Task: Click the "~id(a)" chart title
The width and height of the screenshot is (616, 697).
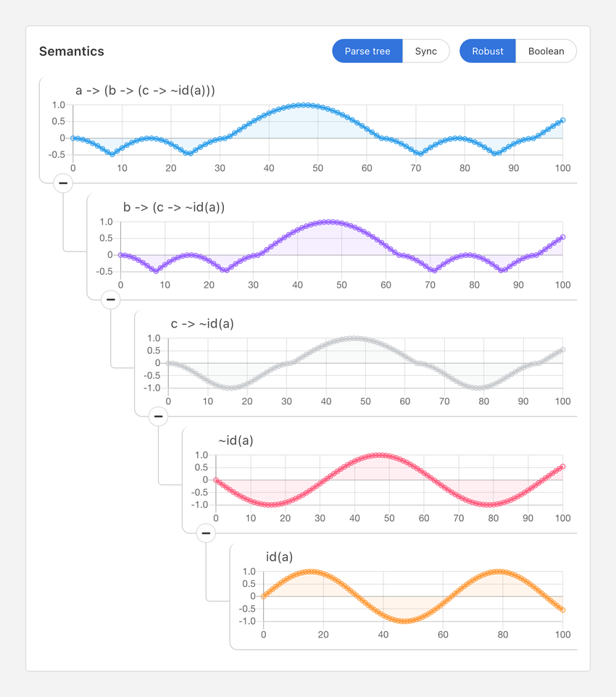Action: (x=236, y=440)
